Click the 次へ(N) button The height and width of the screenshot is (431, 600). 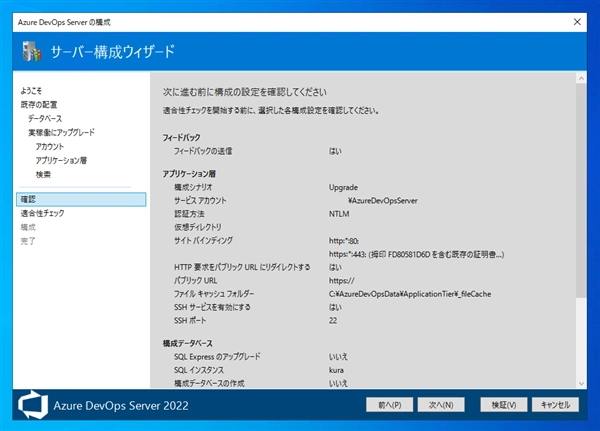pyautogui.click(x=441, y=405)
